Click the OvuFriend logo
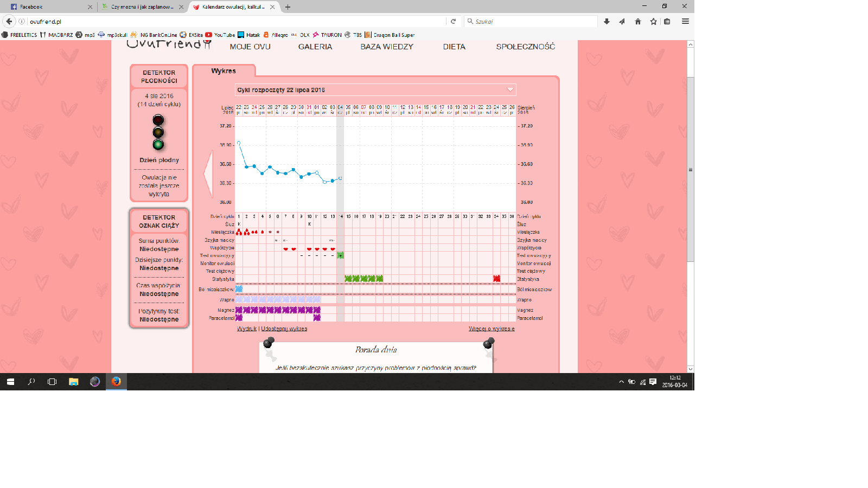The height and width of the screenshot is (488, 868). [x=169, y=44]
